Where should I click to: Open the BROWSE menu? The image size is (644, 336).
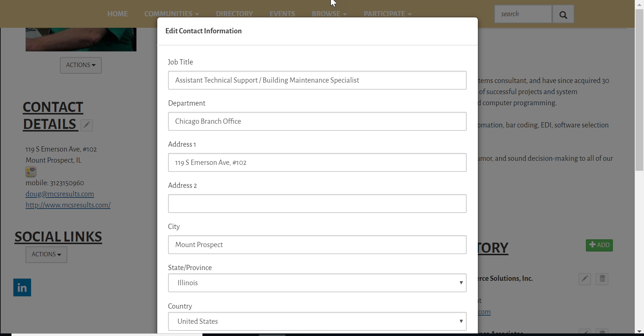[x=329, y=14]
